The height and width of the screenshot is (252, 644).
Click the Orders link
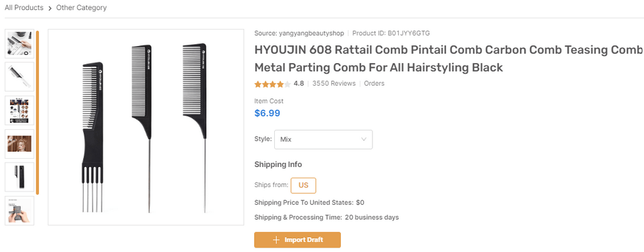[374, 84]
